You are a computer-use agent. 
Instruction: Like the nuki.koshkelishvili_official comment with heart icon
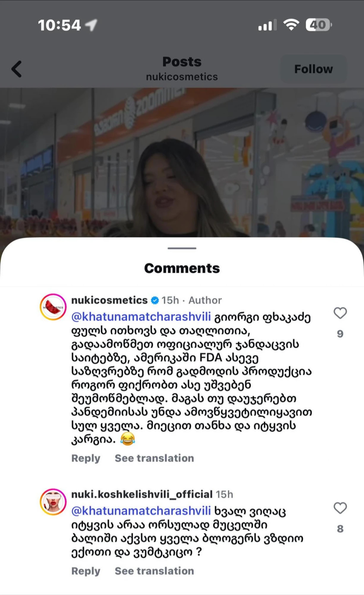tap(340, 508)
